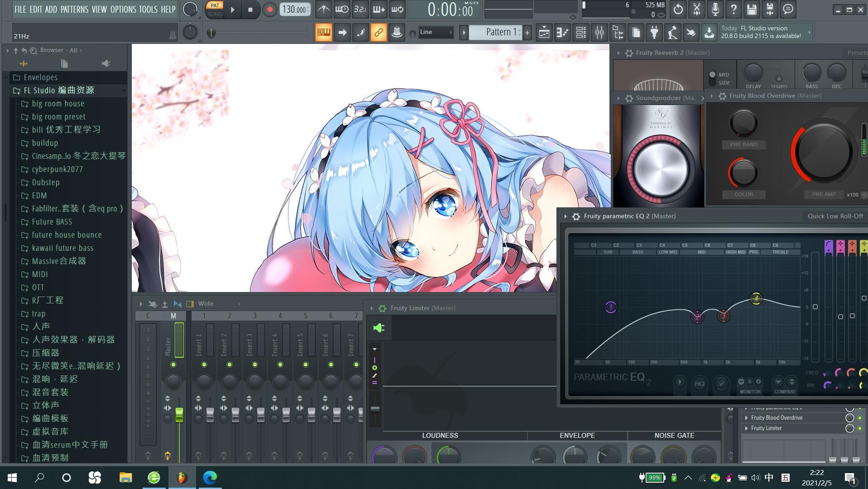Click the stop button
This screenshot has height=489, width=868.
pos(250,10)
